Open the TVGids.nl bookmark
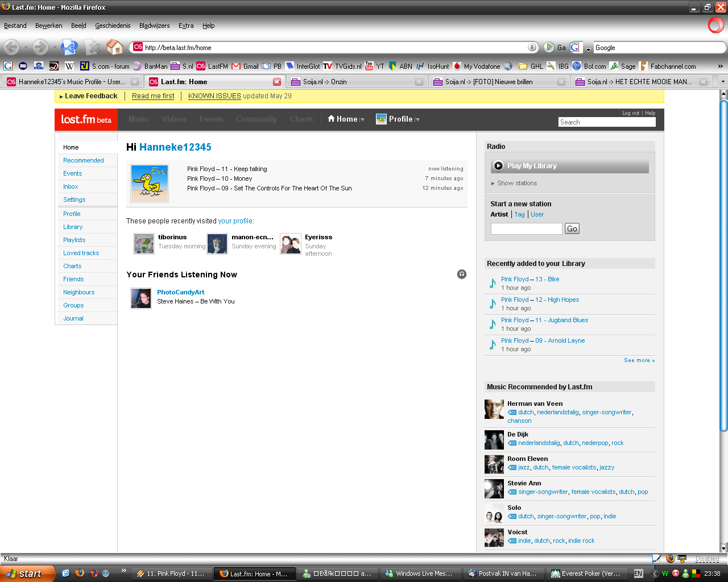Image resolution: width=728 pixels, height=582 pixels. coord(342,66)
